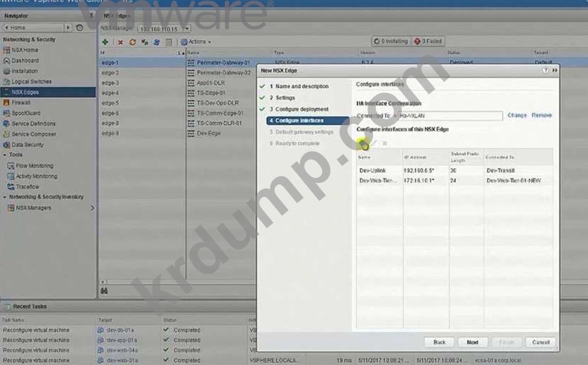Click the Remove link for HA interface
The height and width of the screenshot is (365, 588).
pos(542,115)
